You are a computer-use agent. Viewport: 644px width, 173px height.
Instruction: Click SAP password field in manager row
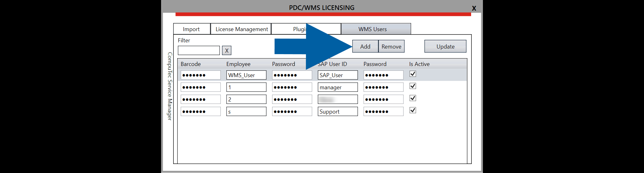[x=383, y=87]
